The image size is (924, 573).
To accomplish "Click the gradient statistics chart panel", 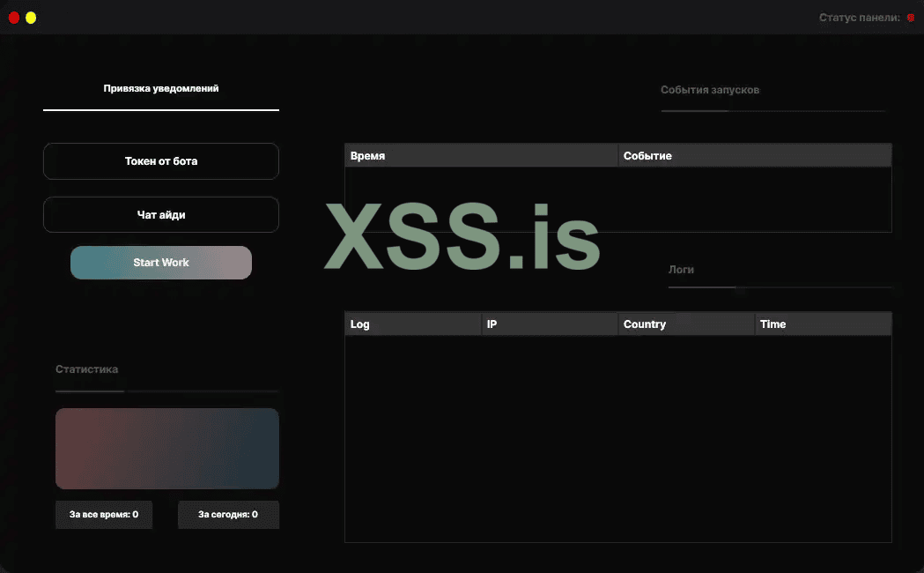I will coord(167,449).
